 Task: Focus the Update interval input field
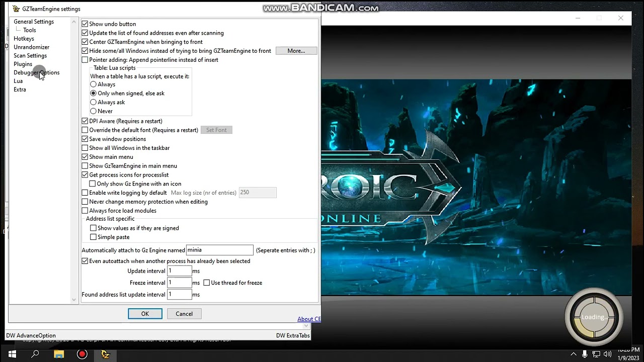click(x=180, y=271)
